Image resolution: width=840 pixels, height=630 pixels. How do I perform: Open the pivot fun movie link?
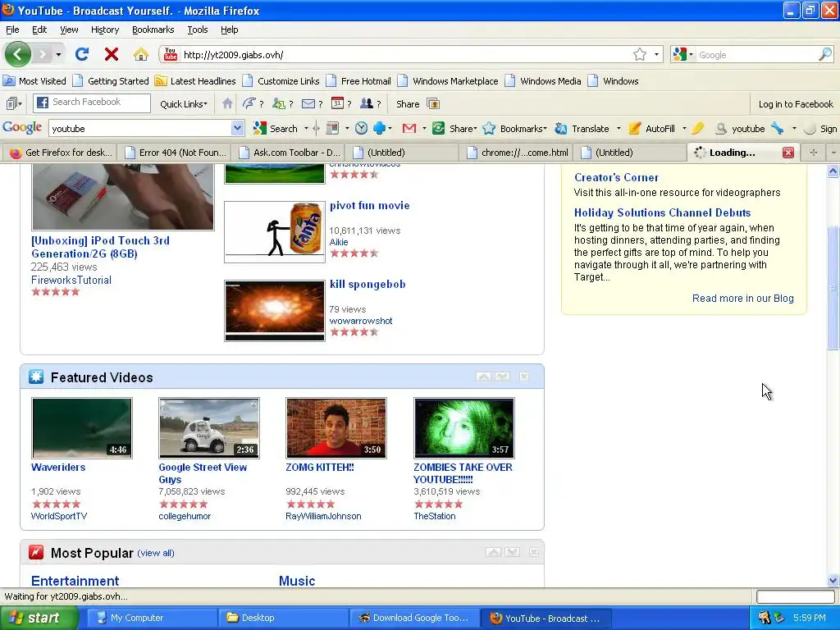[370, 205]
